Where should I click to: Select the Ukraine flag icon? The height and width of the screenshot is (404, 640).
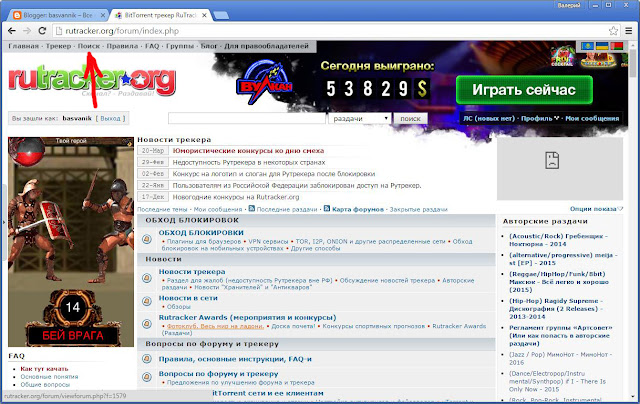[602, 46]
